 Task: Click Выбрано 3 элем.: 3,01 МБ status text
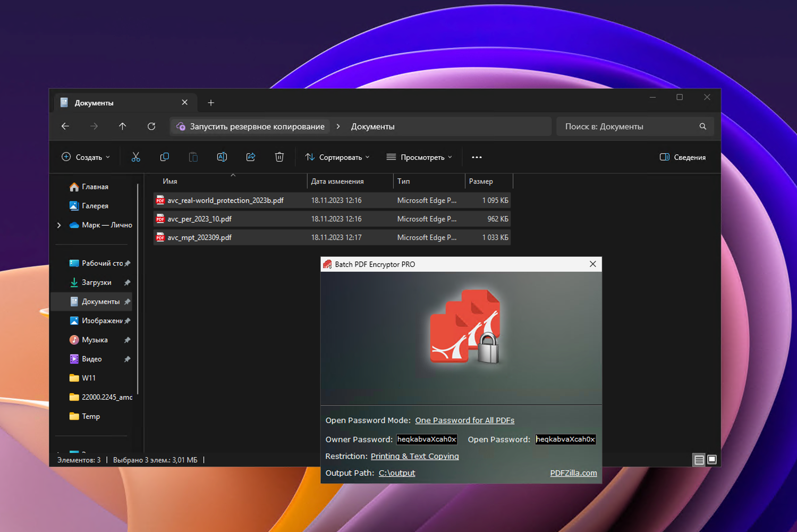[x=155, y=460]
